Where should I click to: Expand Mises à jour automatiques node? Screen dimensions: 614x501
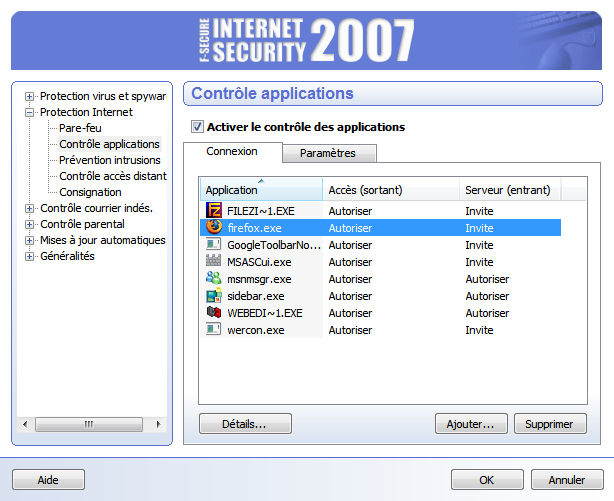click(29, 241)
